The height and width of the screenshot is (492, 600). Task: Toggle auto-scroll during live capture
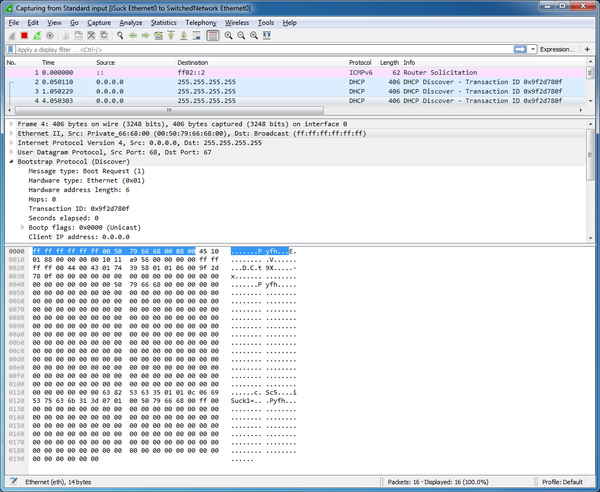click(197, 35)
